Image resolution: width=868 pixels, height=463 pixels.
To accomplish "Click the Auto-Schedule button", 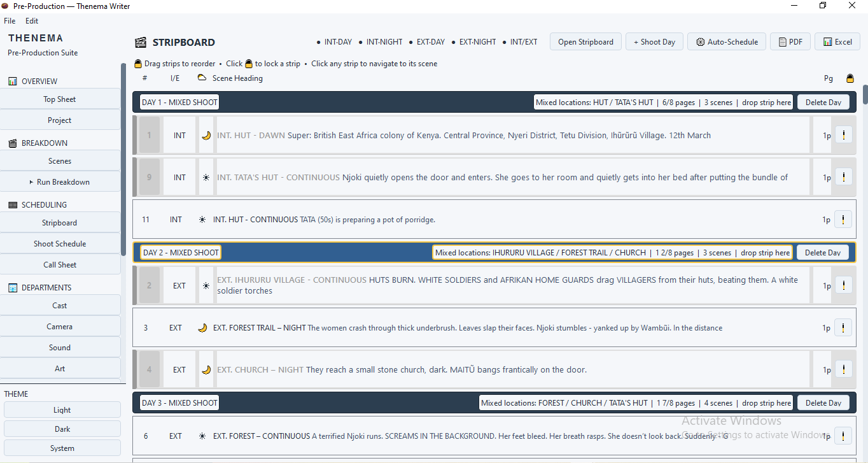I will point(727,42).
